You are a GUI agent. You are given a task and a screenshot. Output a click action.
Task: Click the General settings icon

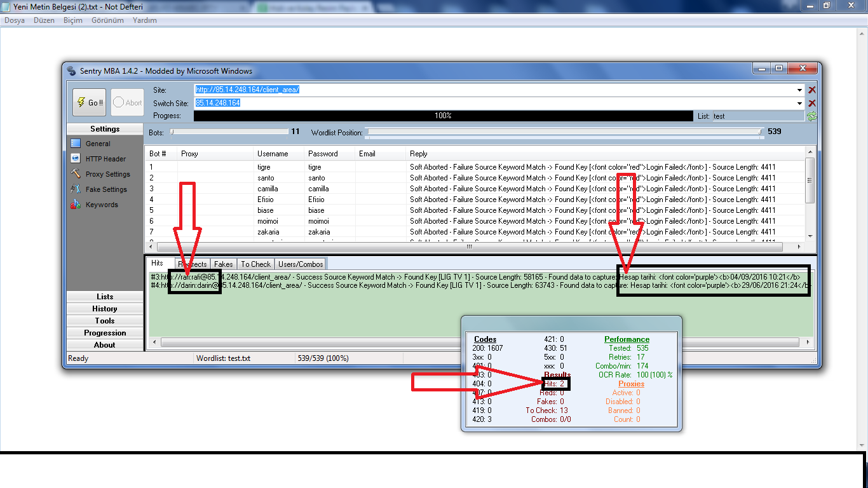[76, 144]
